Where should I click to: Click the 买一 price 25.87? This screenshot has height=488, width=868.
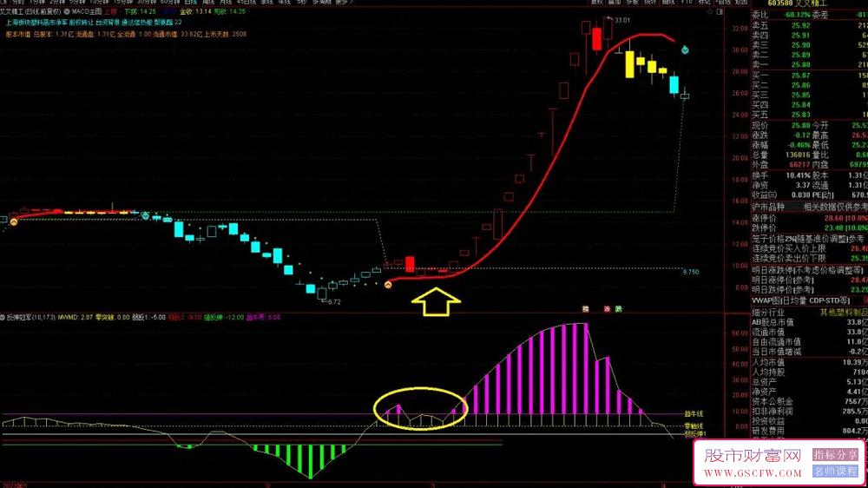(x=800, y=76)
